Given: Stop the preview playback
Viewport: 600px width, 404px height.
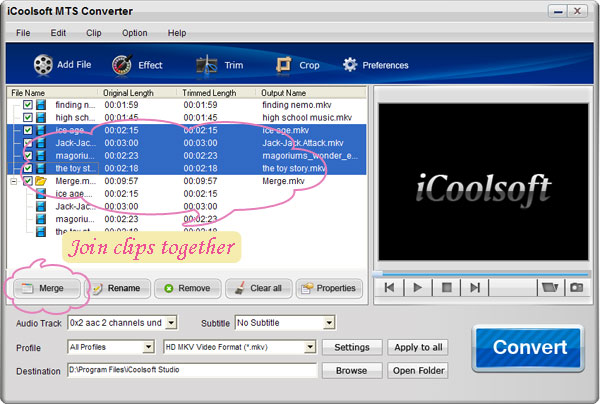Looking at the screenshot, I should [447, 287].
